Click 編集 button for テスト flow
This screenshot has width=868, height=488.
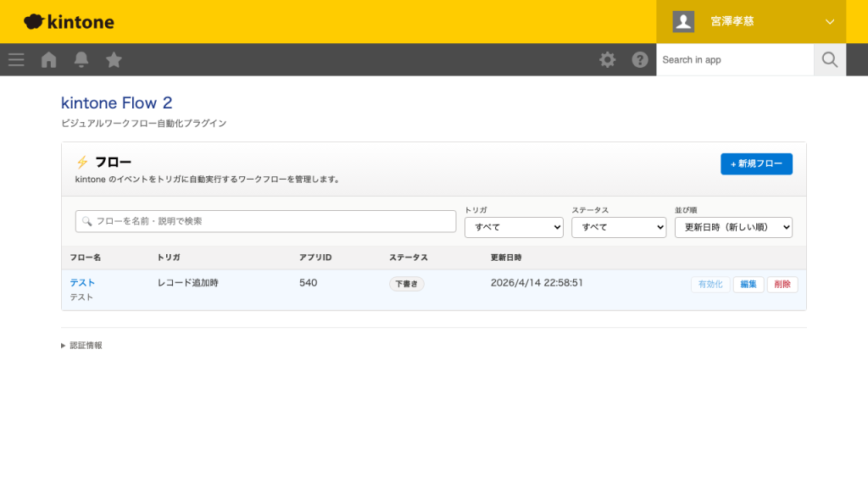click(748, 285)
